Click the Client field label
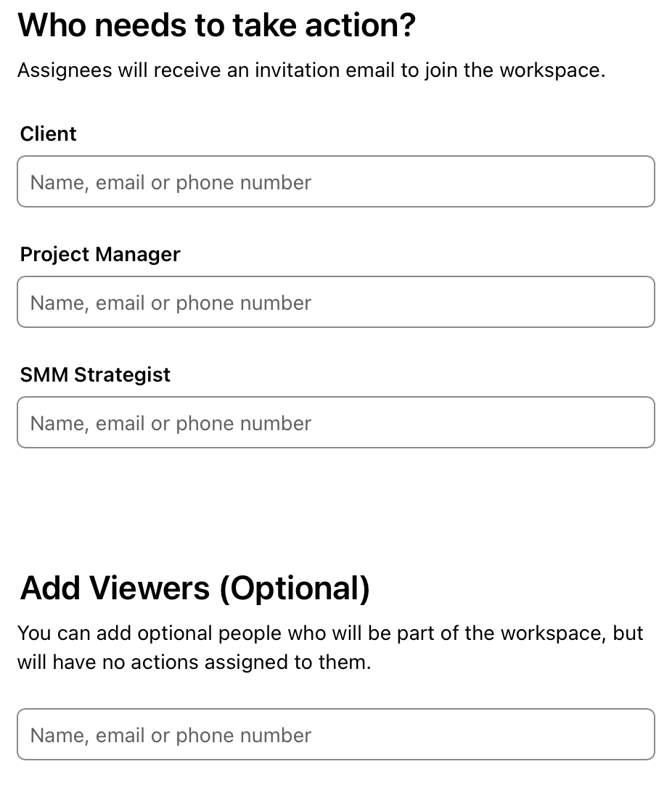 coord(48,133)
